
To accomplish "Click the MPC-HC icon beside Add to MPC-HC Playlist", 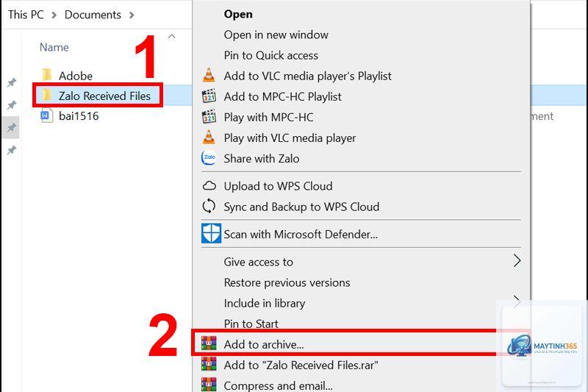I will pos(209,96).
